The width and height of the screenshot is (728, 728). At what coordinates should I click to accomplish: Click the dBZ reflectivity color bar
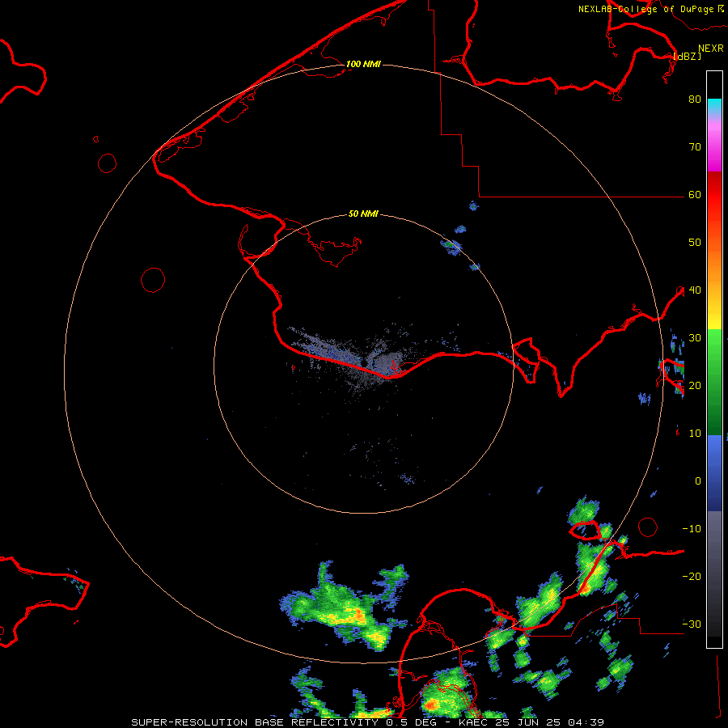[714, 359]
